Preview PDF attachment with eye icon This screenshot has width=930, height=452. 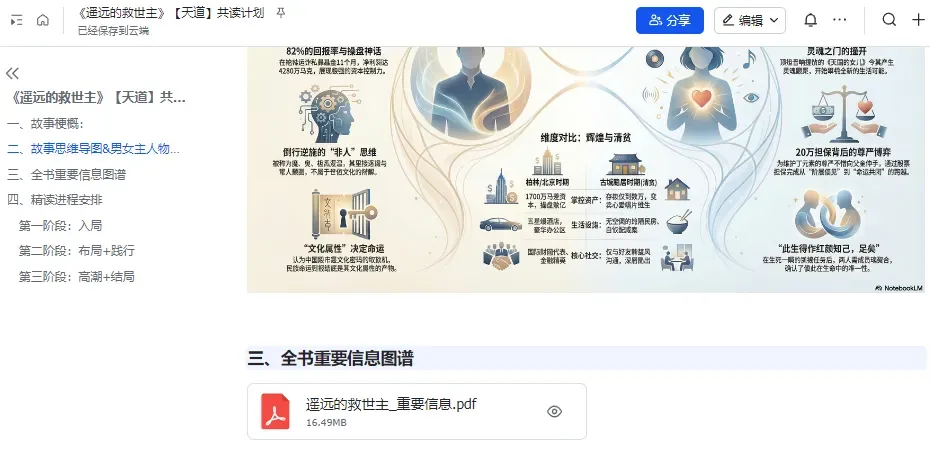tap(555, 411)
